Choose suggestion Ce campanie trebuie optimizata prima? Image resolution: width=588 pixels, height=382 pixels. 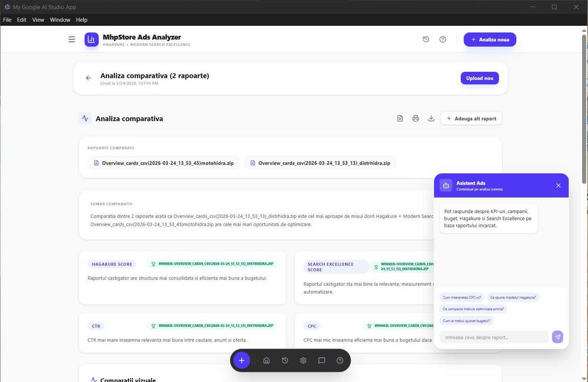coord(473,309)
